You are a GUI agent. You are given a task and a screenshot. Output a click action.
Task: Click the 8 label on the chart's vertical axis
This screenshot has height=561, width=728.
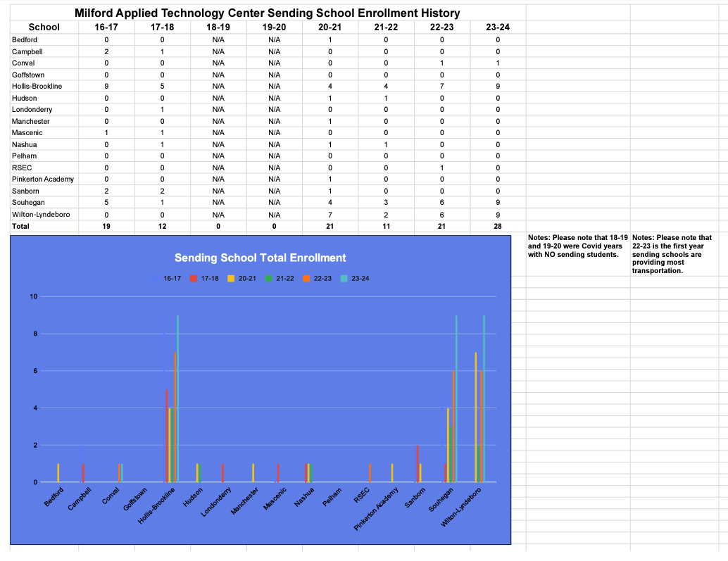click(x=35, y=334)
